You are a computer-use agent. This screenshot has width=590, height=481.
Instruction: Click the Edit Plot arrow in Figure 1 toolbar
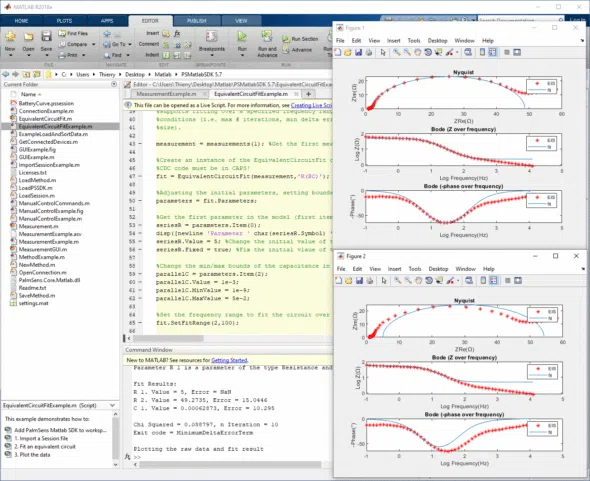(x=383, y=52)
